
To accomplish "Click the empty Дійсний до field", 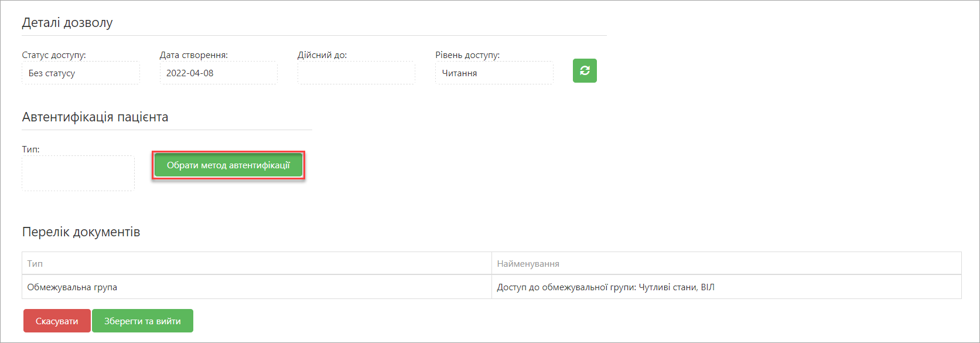I will 356,73.
